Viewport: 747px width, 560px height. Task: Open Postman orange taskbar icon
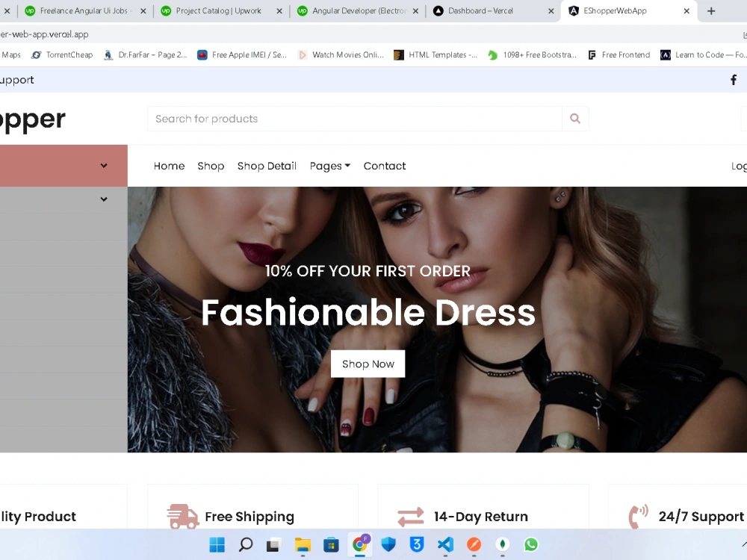point(474,544)
